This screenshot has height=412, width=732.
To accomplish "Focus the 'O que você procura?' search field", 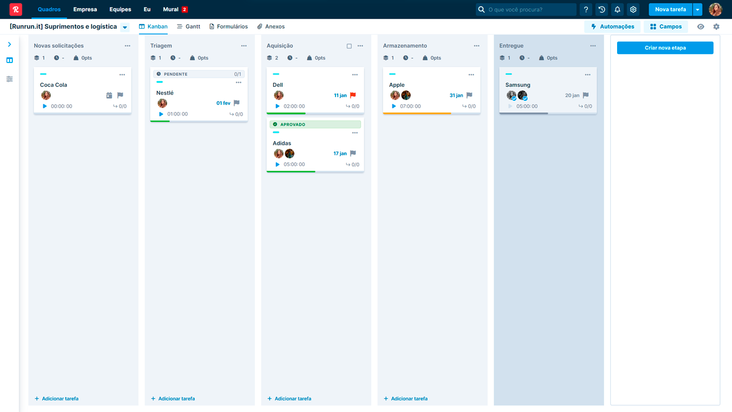I will point(526,9).
